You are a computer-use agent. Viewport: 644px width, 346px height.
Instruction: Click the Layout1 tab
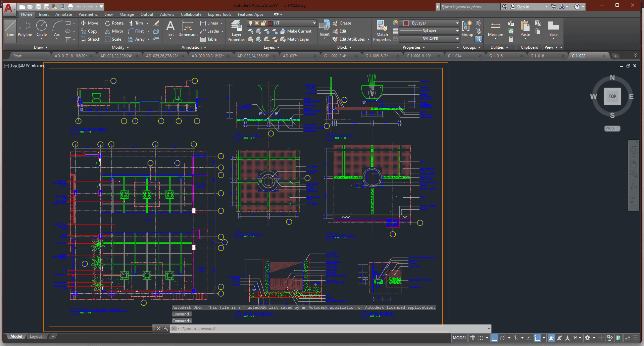[x=37, y=336]
